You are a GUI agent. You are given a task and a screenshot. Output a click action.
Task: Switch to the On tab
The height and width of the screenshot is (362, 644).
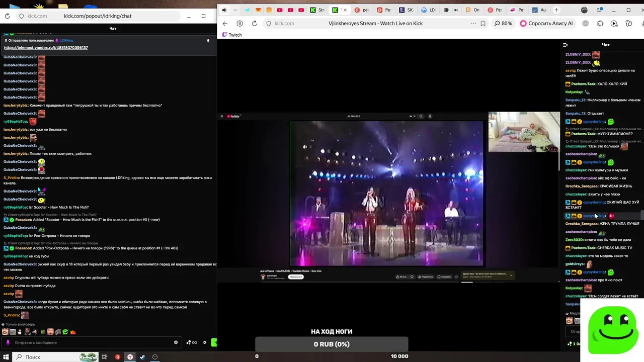pyautogui.click(x=473, y=10)
